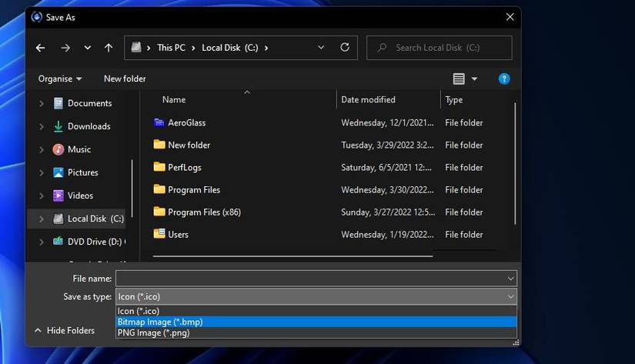Select the Users folder icon
635x364 pixels.
[x=159, y=234]
